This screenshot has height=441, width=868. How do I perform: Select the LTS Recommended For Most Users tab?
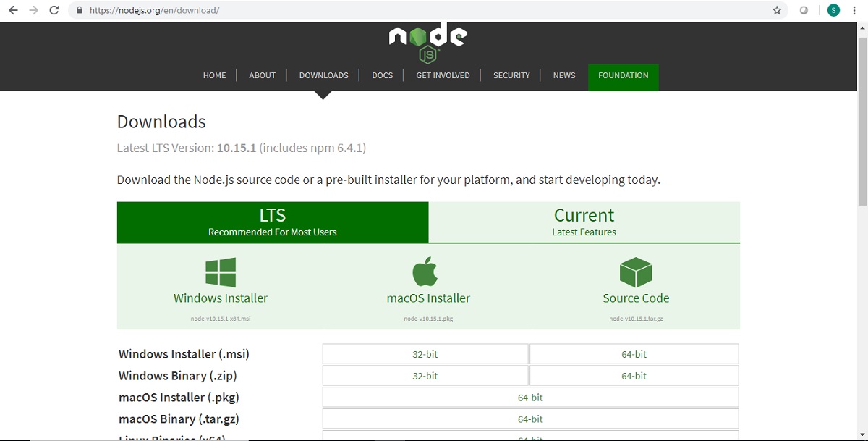point(273,222)
